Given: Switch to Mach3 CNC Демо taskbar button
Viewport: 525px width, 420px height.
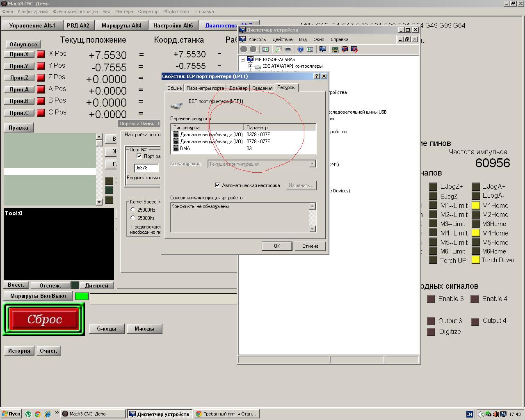Looking at the screenshot, I should tap(93, 414).
